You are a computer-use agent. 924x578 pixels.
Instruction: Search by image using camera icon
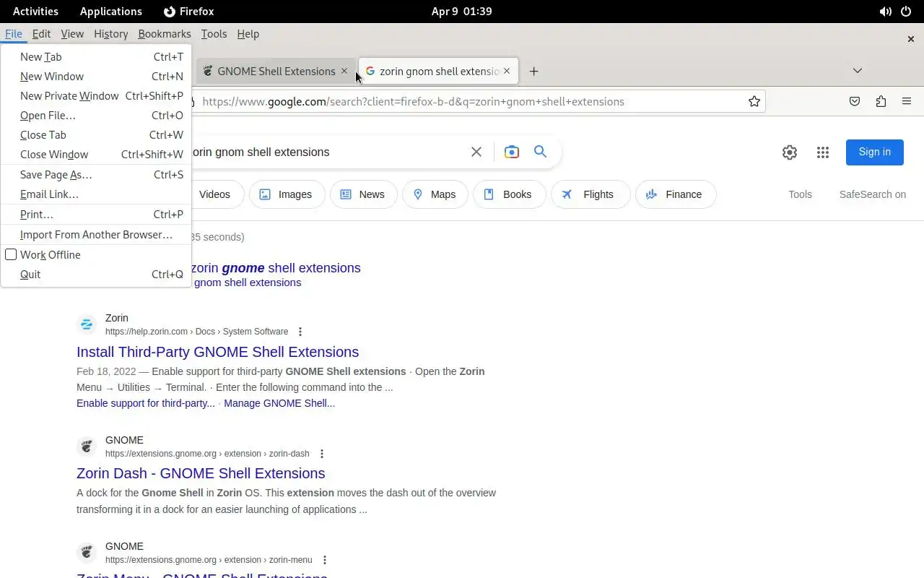point(512,152)
